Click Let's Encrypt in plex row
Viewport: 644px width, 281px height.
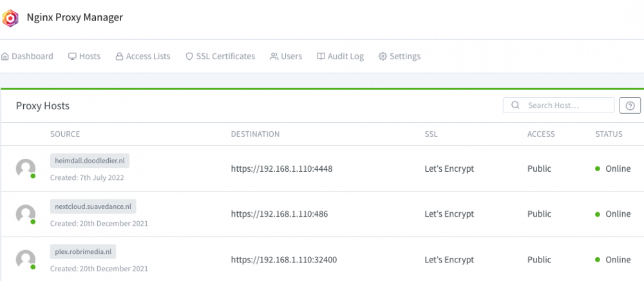(x=450, y=260)
